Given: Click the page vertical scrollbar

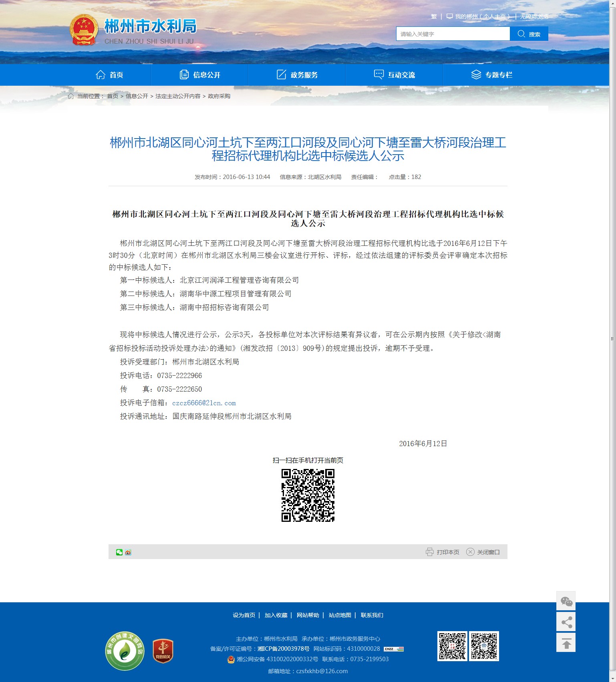Looking at the screenshot, I should (x=612, y=339).
